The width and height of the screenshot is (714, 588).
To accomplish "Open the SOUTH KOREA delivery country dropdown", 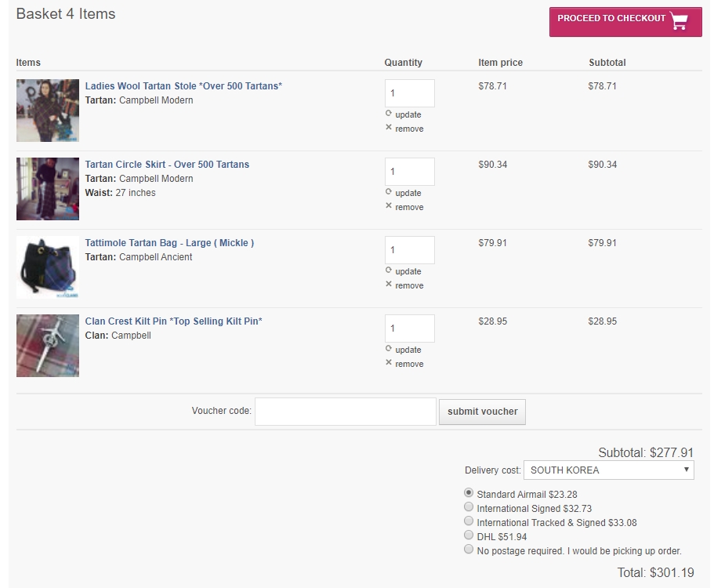I will (608, 470).
